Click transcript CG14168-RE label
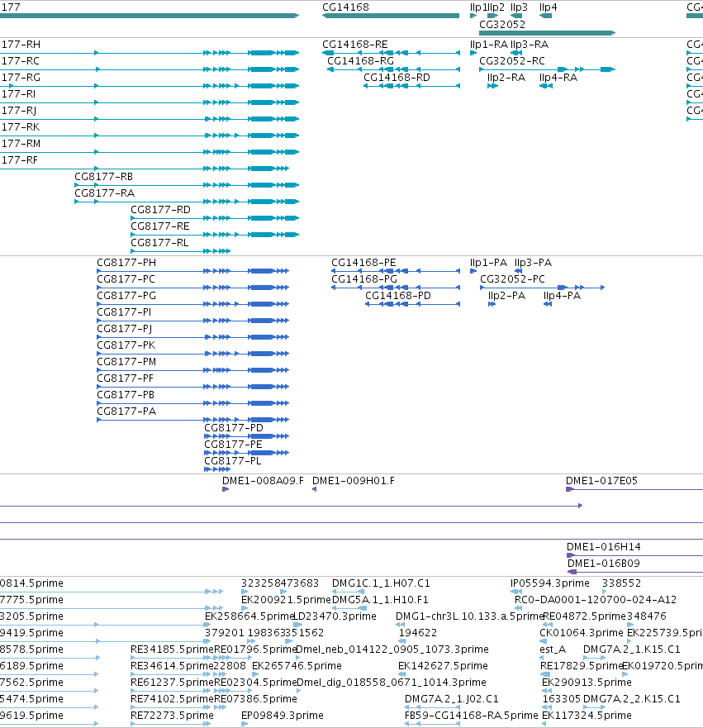 click(x=355, y=45)
